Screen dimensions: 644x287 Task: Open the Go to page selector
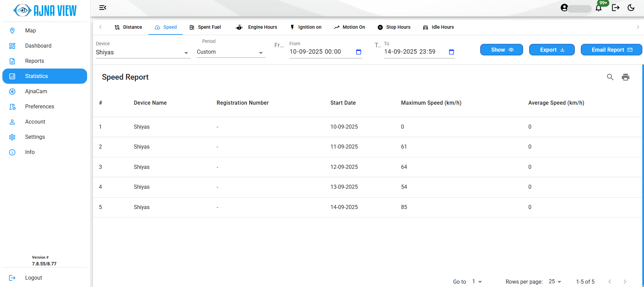click(x=477, y=282)
